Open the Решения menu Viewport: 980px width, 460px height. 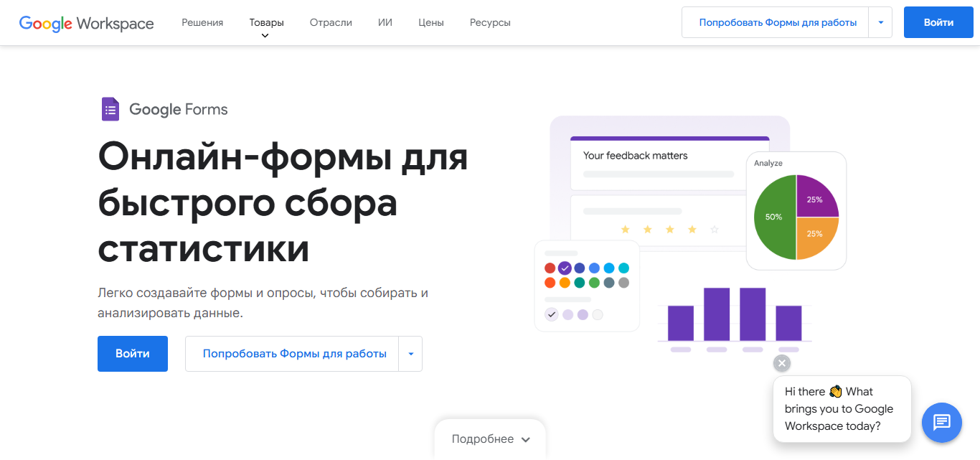point(202,22)
